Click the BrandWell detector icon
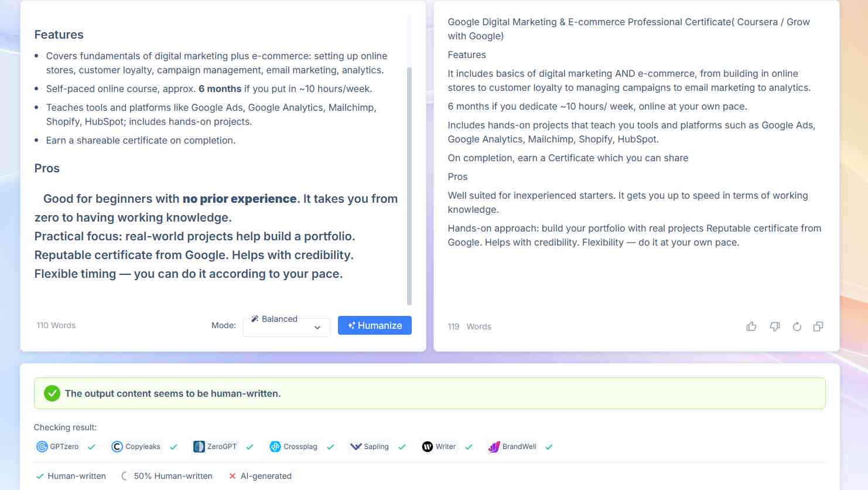 coord(494,447)
